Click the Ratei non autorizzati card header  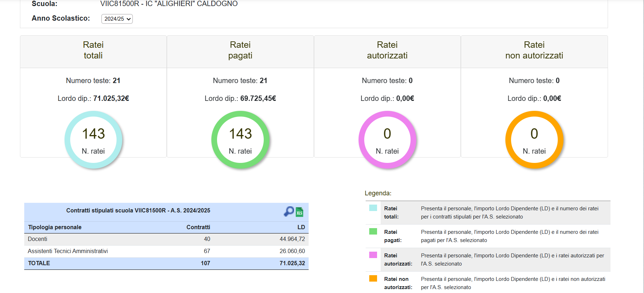(x=534, y=50)
